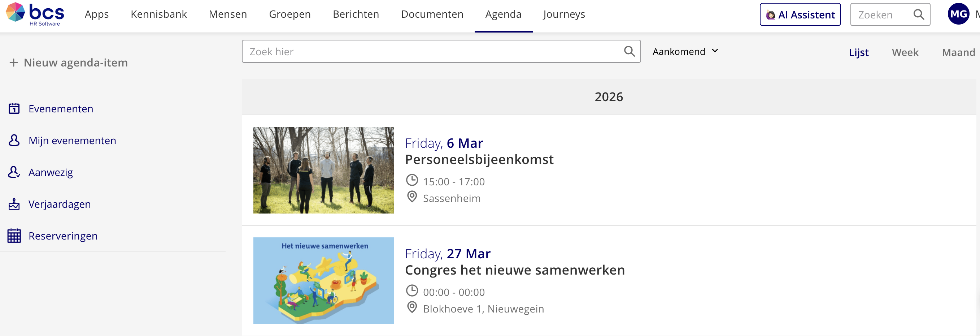The image size is (980, 336).
Task: Open the MG user avatar
Action: pyautogui.click(x=958, y=14)
